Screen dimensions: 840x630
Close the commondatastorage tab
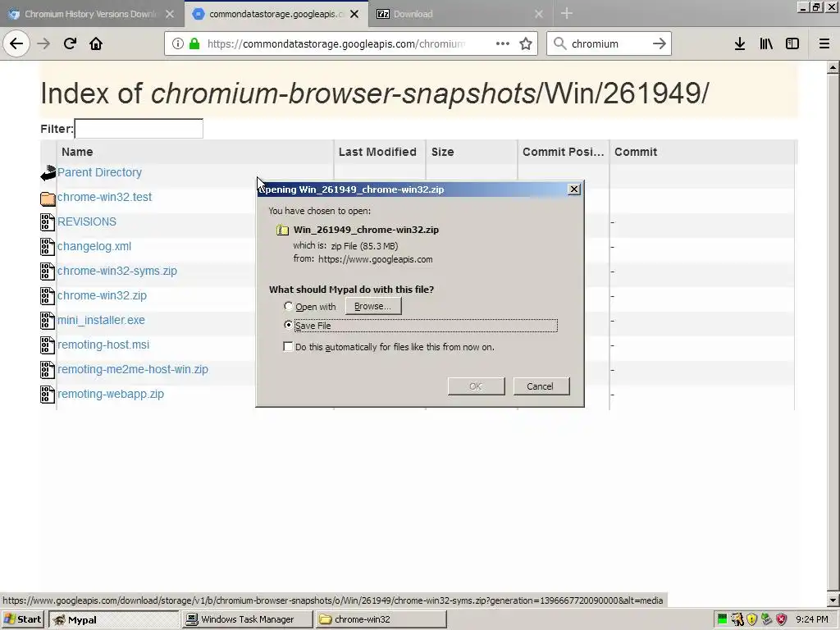point(354,14)
